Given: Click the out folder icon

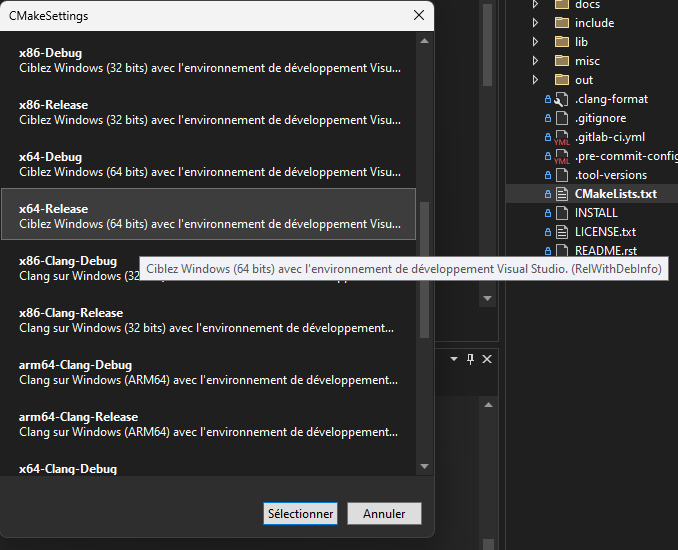Looking at the screenshot, I should pyautogui.click(x=561, y=80).
